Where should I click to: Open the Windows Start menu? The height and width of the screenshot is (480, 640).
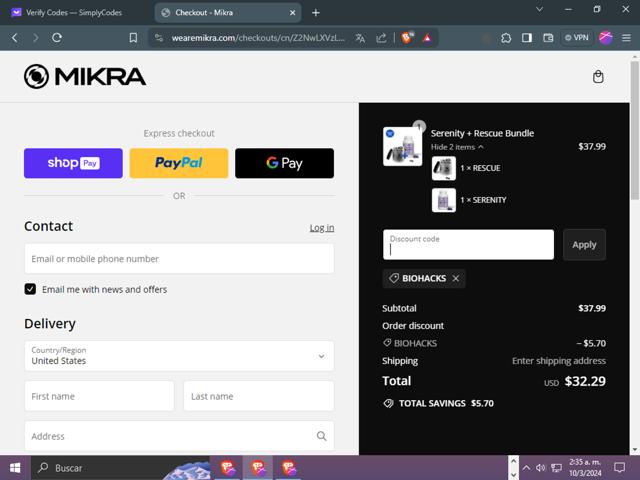coord(15,468)
